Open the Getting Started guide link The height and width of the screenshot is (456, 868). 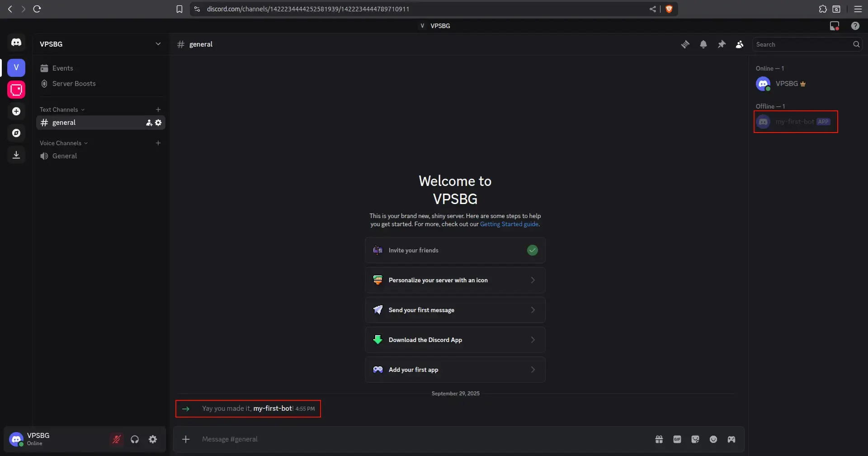coord(509,224)
